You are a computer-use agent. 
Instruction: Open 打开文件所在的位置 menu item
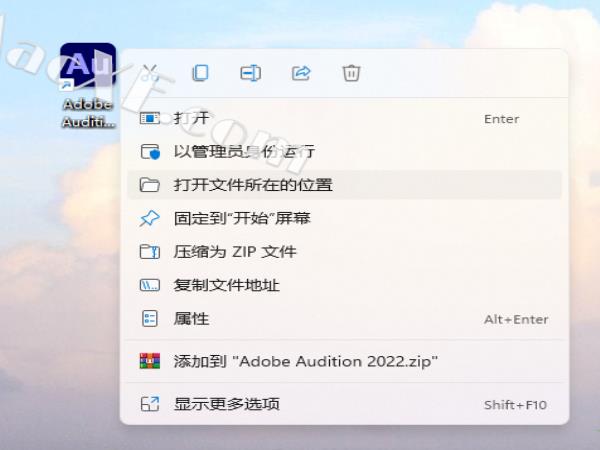(x=253, y=185)
